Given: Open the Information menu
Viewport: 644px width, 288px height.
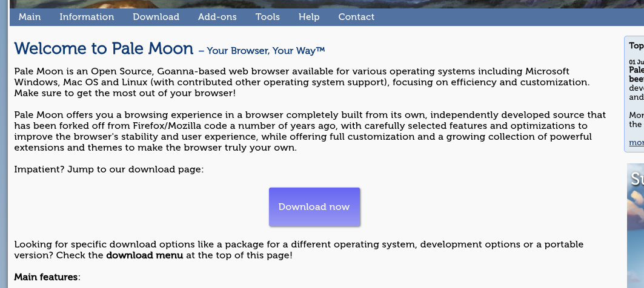Looking at the screenshot, I should point(87,17).
